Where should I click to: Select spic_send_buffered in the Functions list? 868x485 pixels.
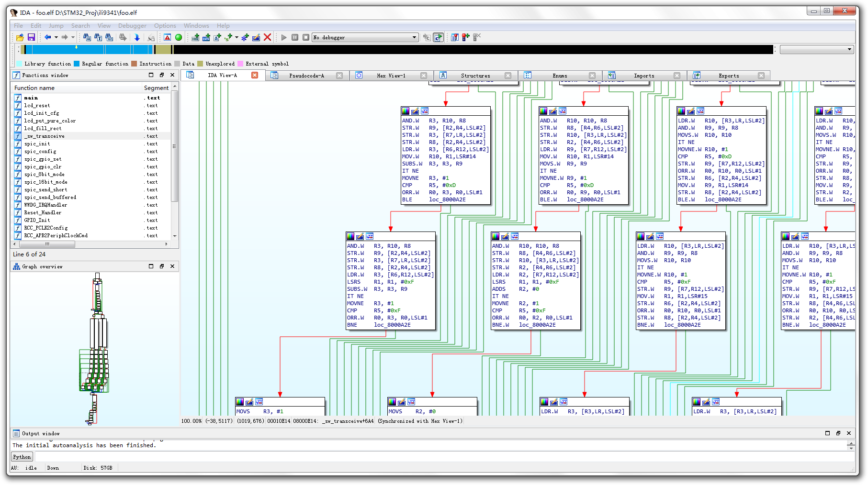91,197
